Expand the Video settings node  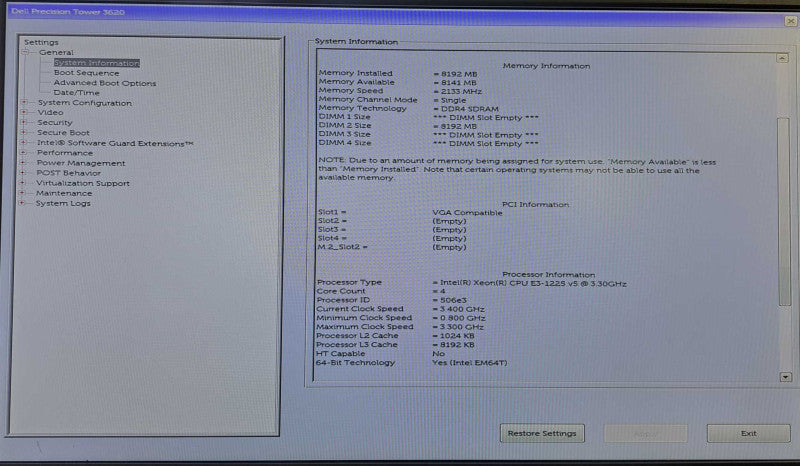click(23, 112)
